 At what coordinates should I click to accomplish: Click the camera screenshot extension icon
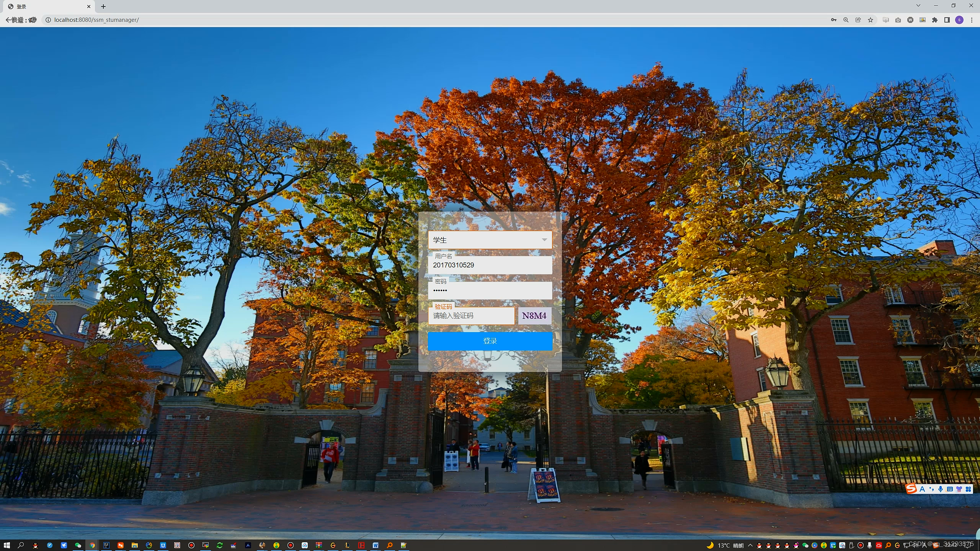(898, 20)
